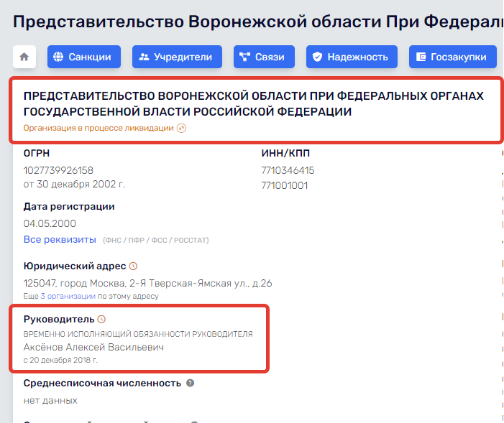Click the address 125047, город Москва text
Viewport: 504px width, 423px height.
tap(147, 283)
